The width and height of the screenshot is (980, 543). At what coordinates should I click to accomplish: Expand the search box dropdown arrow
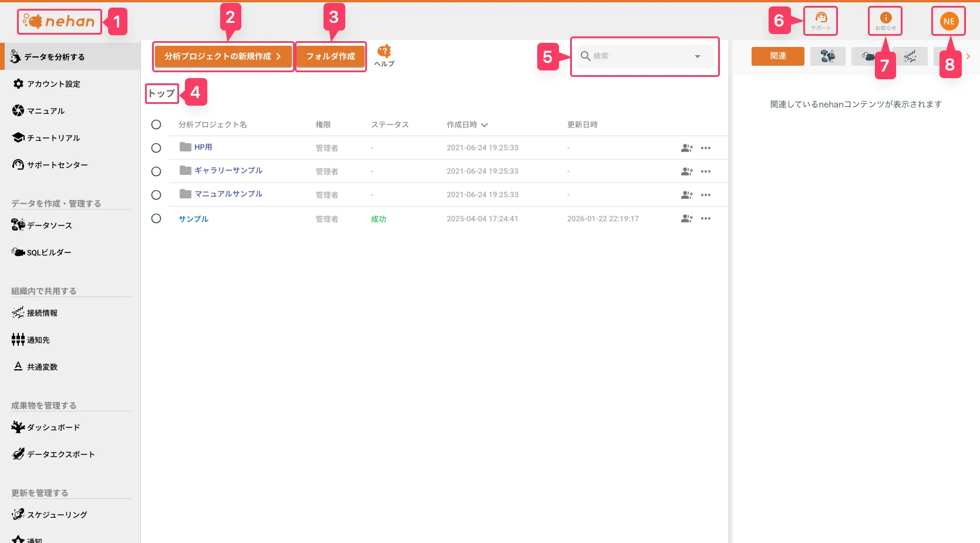coord(698,56)
